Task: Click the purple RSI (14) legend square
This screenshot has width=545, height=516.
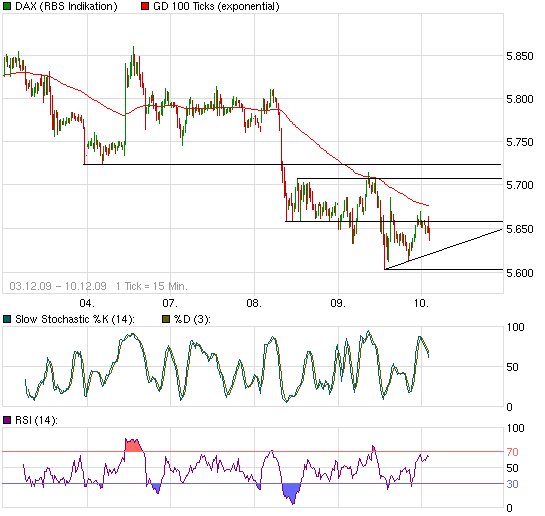Action: click(x=7, y=420)
